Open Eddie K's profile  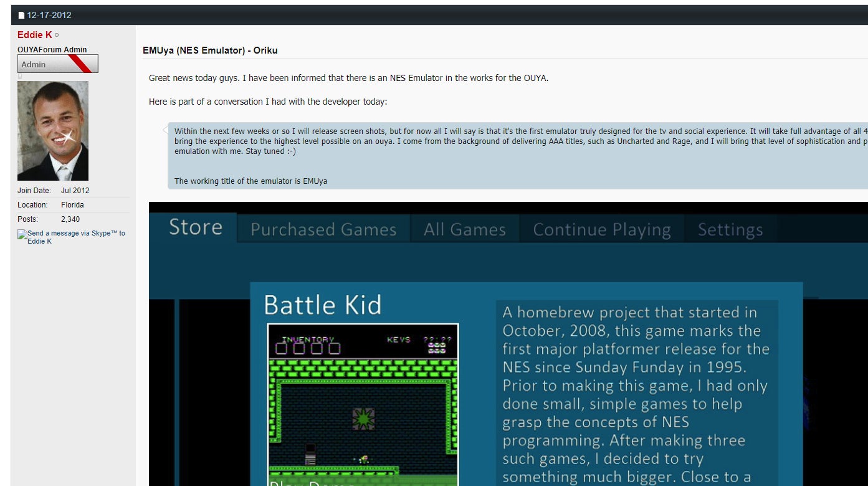click(x=35, y=35)
